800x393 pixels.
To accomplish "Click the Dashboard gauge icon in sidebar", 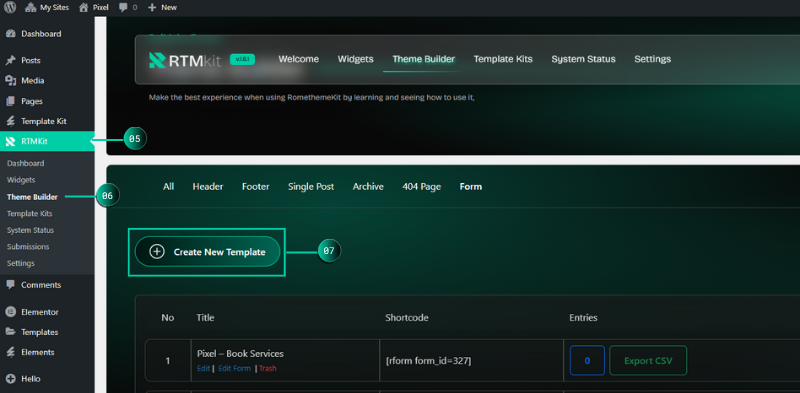I will pos(10,34).
